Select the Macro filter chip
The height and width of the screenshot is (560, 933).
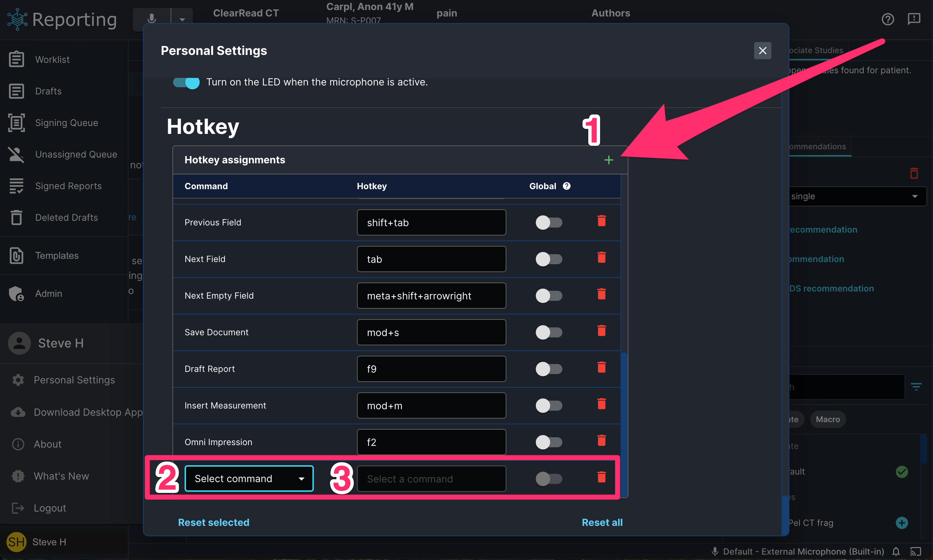(x=828, y=420)
